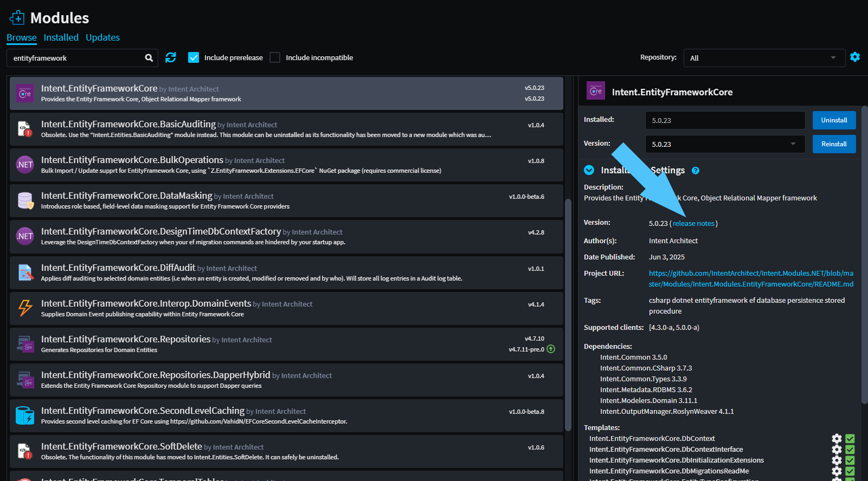Click the Intent.Metadata.RDBMS 3.6.2 dependency
Image resolution: width=868 pixels, height=481 pixels.
pos(646,390)
